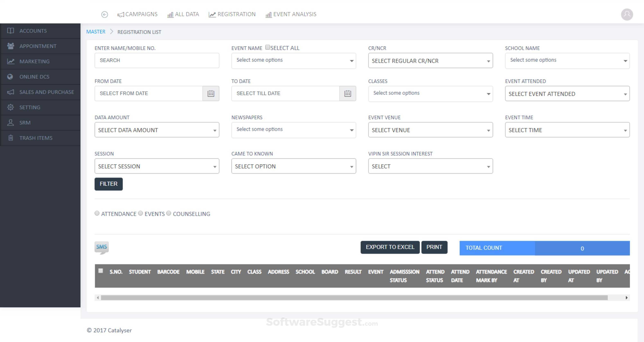The width and height of the screenshot is (644, 342).
Task: Open the From Date calendar picker
Action: click(x=211, y=94)
